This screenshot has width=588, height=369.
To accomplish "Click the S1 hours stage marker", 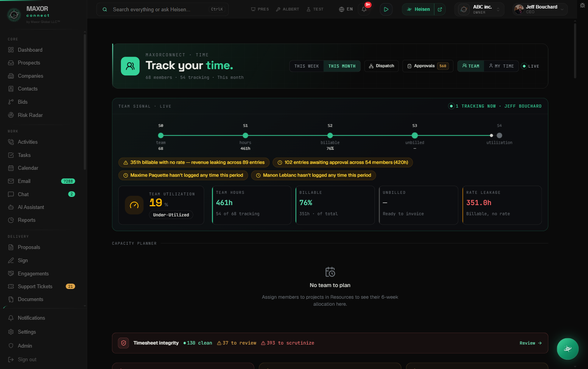I will point(245,136).
